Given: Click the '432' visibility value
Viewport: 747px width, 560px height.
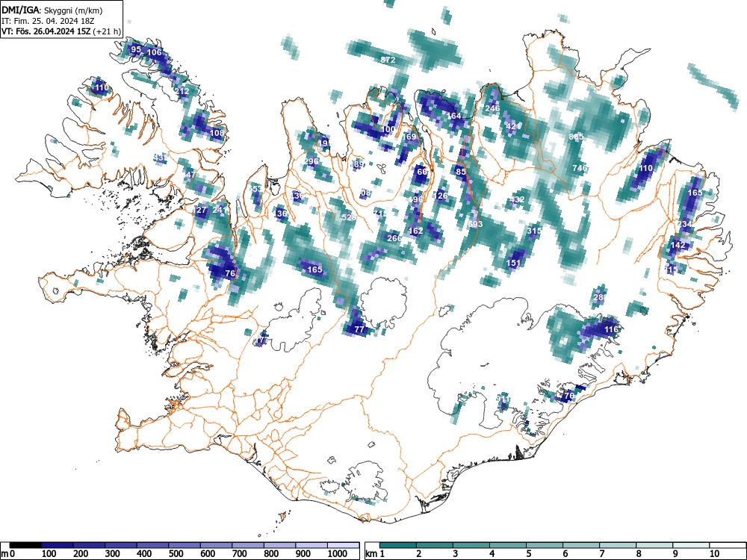Looking at the screenshot, I should (x=517, y=199).
